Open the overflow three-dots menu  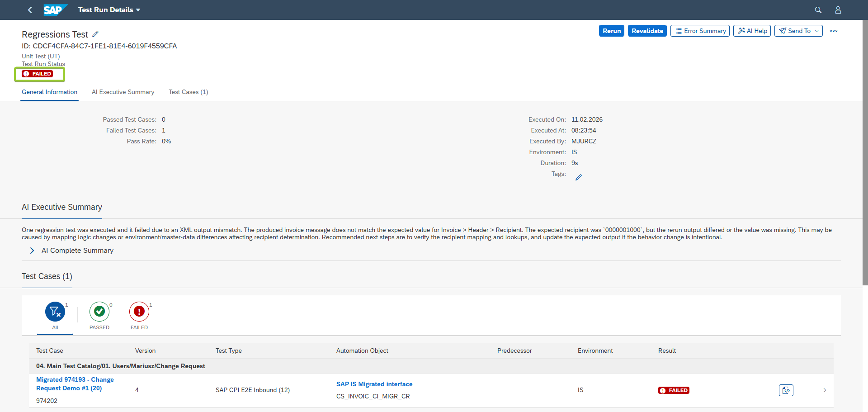pyautogui.click(x=834, y=31)
